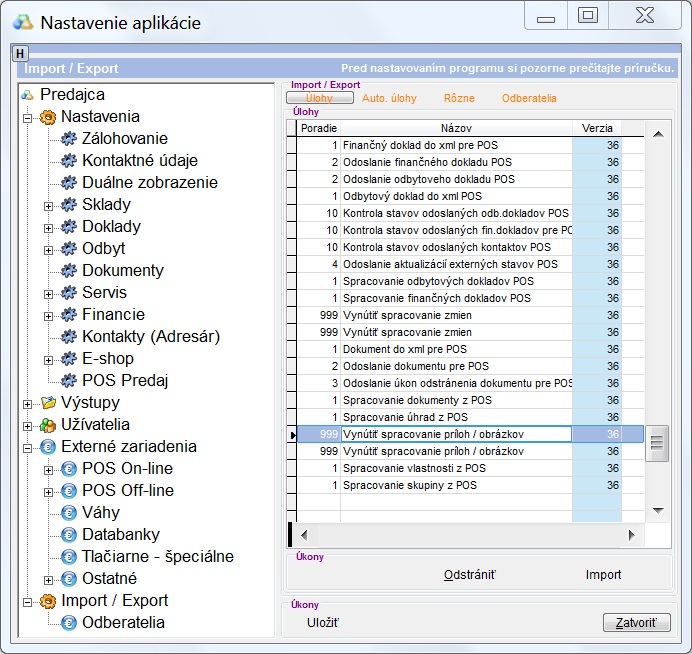Click the gear icon beside Zálohovanie

(x=68, y=139)
